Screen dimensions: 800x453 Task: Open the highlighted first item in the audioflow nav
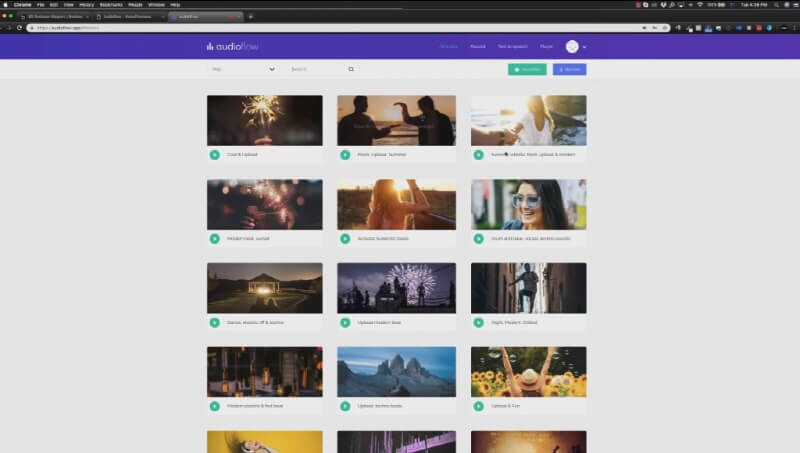(449, 46)
